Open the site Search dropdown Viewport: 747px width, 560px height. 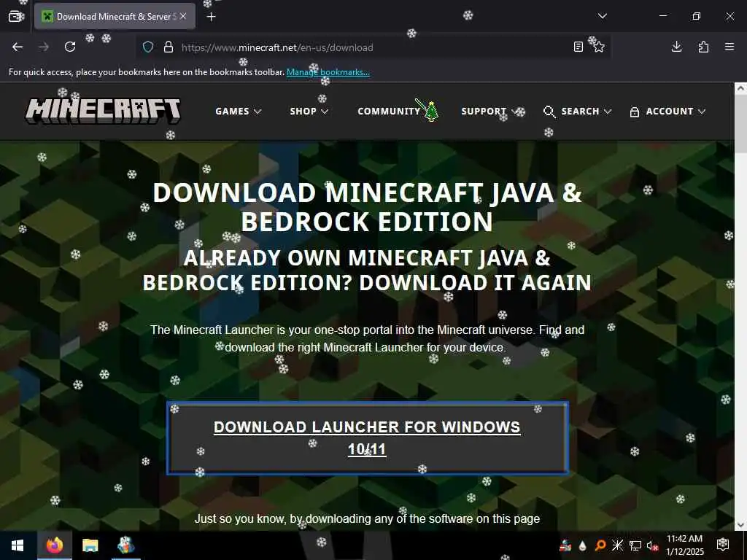click(577, 112)
